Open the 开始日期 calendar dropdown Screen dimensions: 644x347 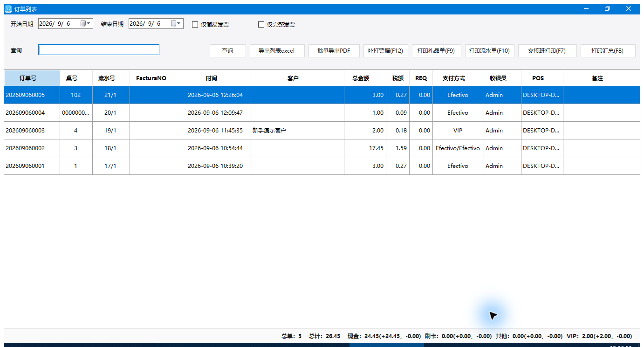(86, 24)
